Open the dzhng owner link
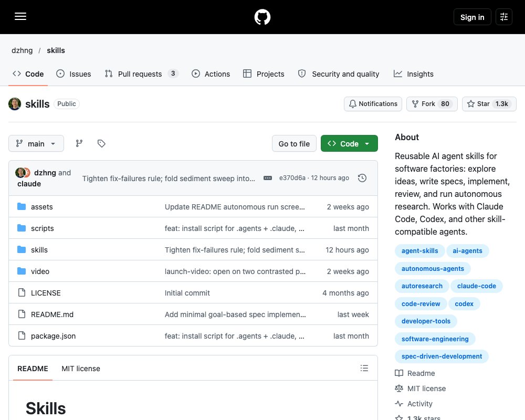This screenshot has height=420, width=525. click(22, 50)
